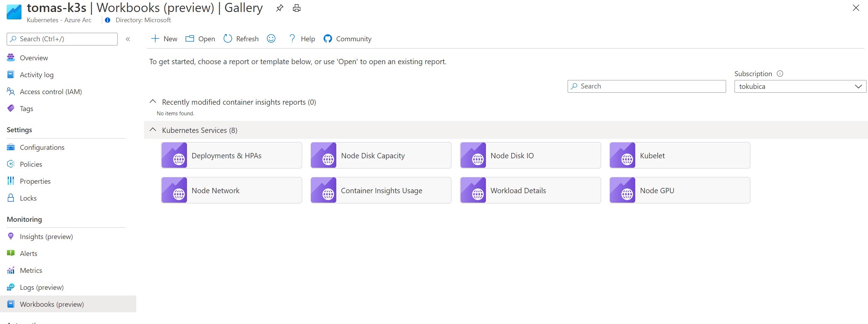Screen dimensions: 868x324
Task: Open an existing workbook report
Action: pos(200,39)
